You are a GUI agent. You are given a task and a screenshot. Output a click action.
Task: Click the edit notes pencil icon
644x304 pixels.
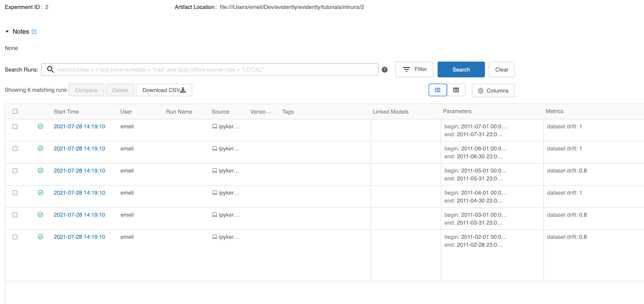(34, 32)
